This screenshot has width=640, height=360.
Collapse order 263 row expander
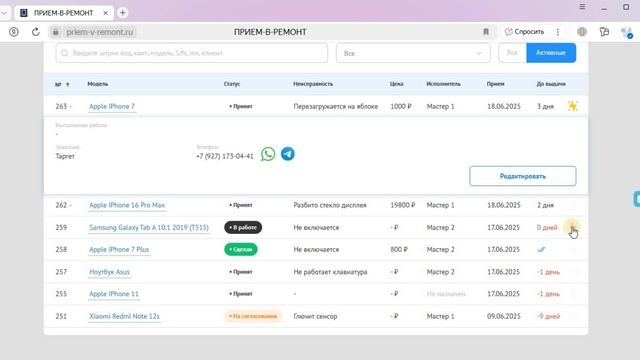[x=71, y=106]
